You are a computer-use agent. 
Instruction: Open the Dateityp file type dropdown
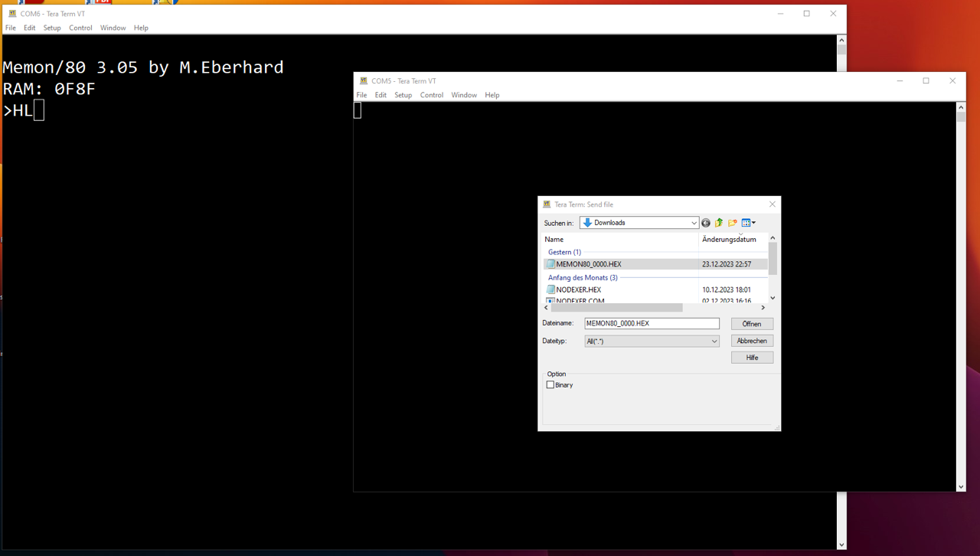(714, 342)
